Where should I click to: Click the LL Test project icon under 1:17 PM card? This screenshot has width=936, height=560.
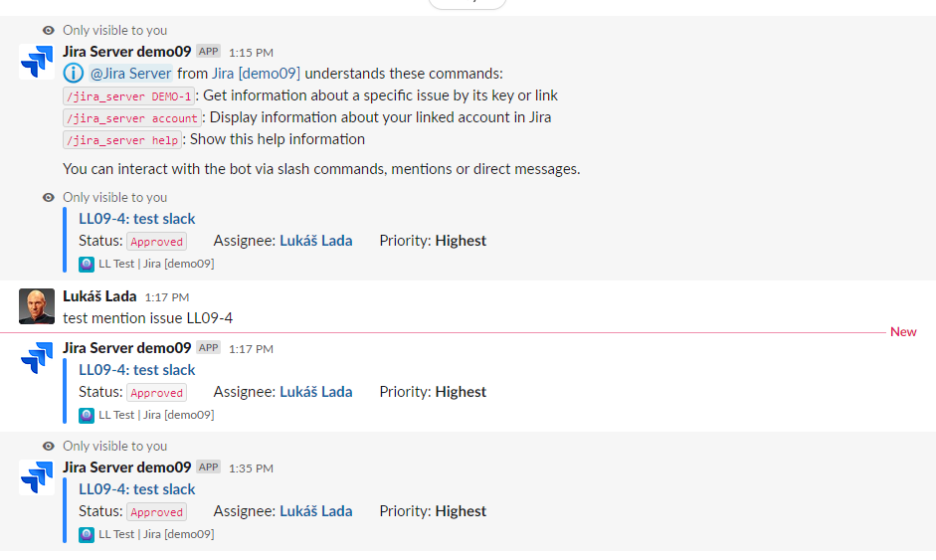[87, 415]
